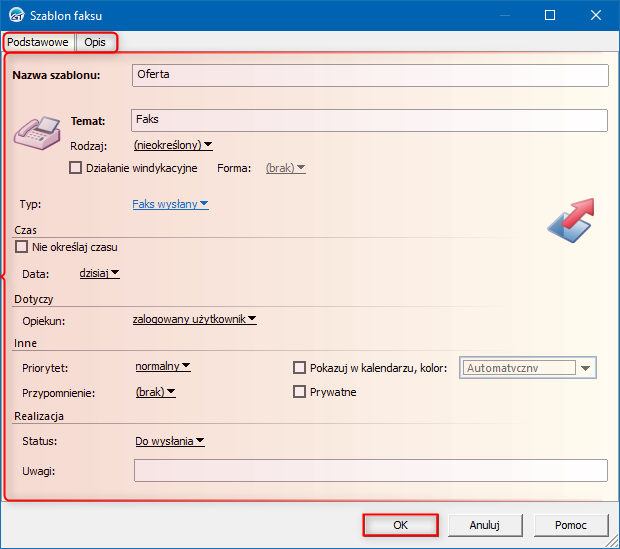The width and height of the screenshot is (620, 549).
Task: Click the Temat input field
Action: [x=369, y=120]
